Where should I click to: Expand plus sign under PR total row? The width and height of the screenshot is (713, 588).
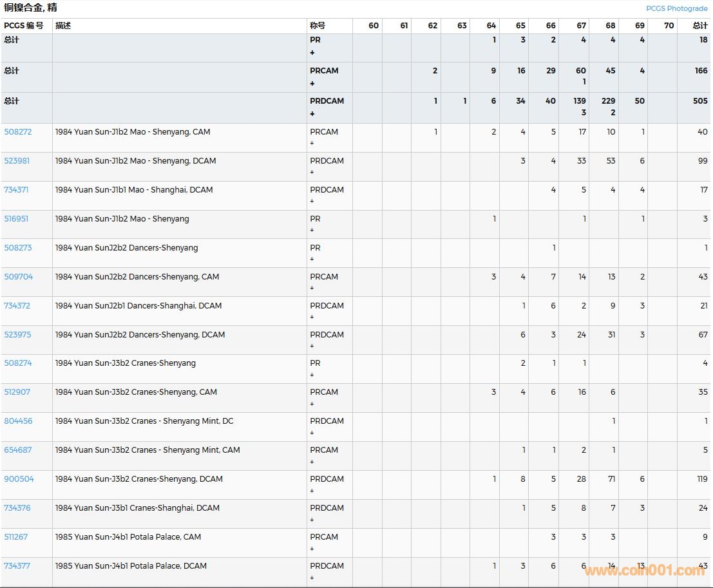[312, 53]
